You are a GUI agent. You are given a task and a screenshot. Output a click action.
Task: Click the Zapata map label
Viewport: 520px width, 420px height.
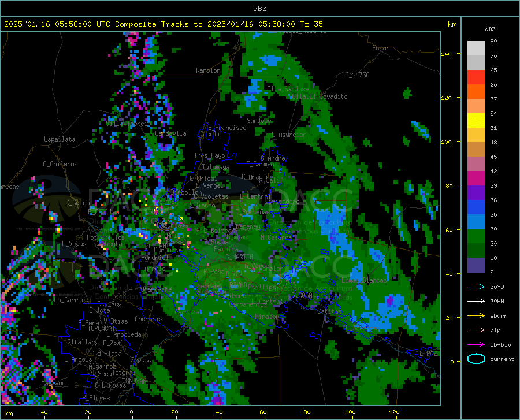click(142, 360)
